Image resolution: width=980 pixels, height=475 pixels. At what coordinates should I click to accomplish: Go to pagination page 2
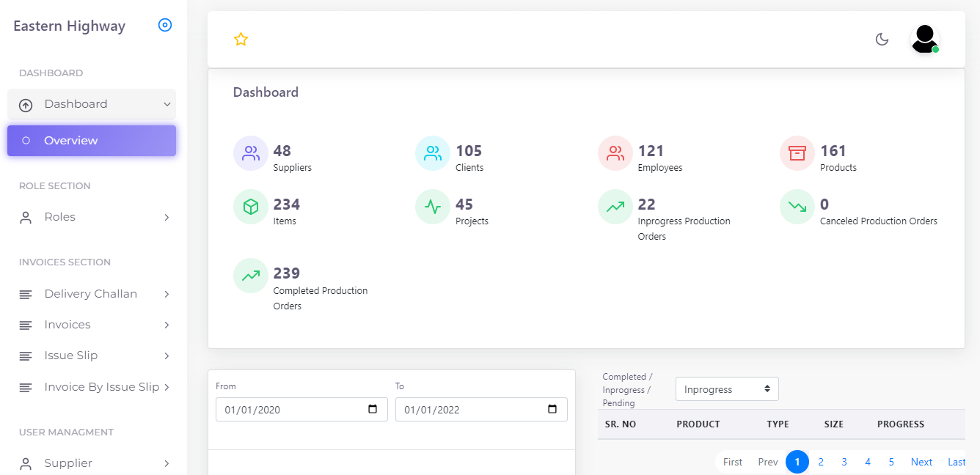point(821,462)
